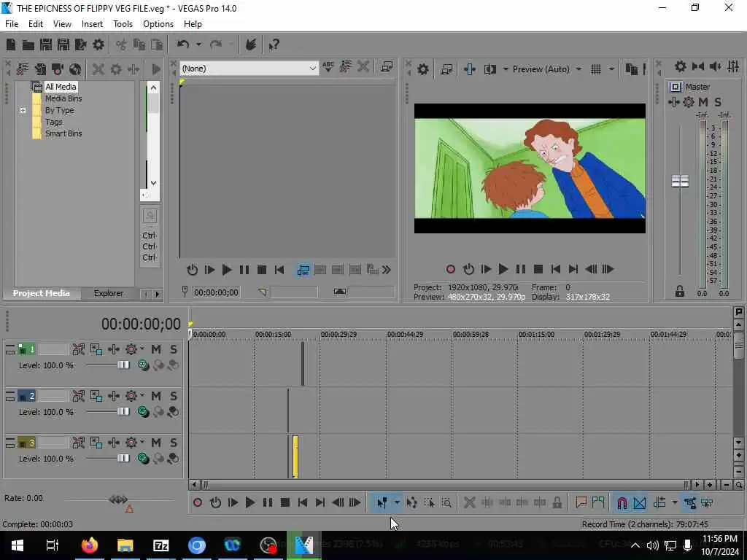
Task: Toggle Enable Snapping magnet icon
Action: tap(622, 502)
